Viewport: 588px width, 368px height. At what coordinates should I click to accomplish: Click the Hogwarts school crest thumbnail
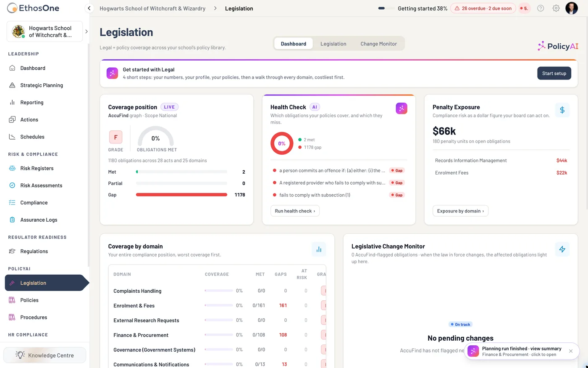[18, 32]
